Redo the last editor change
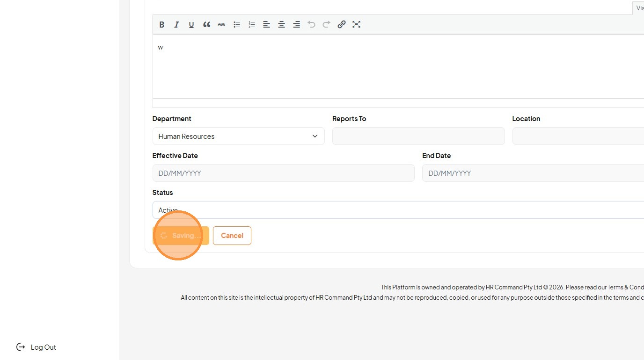Screen dimensions: 644x360 [326, 25]
